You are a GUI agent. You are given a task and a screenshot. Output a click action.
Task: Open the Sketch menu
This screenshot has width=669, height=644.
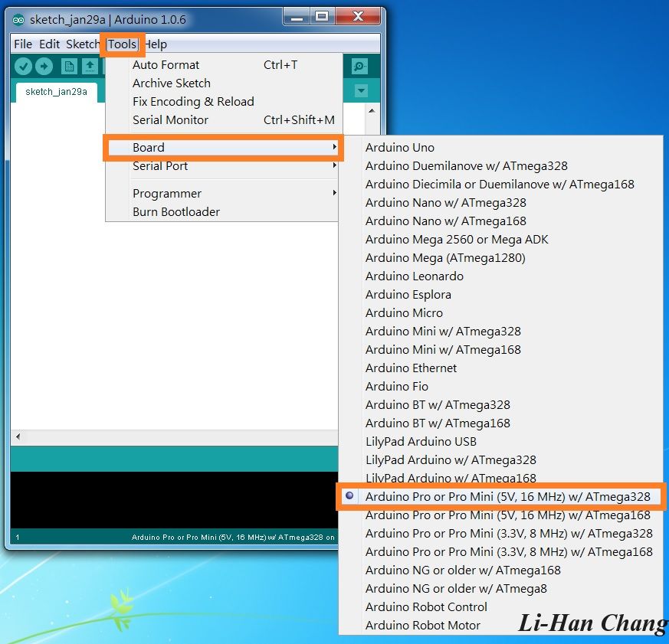[x=83, y=44]
